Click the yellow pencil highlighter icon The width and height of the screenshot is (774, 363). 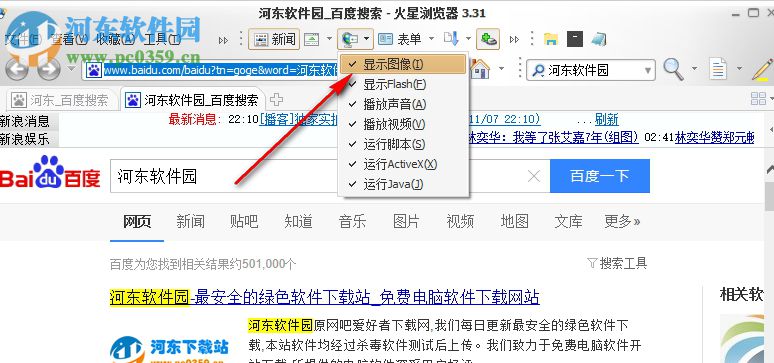point(763,69)
